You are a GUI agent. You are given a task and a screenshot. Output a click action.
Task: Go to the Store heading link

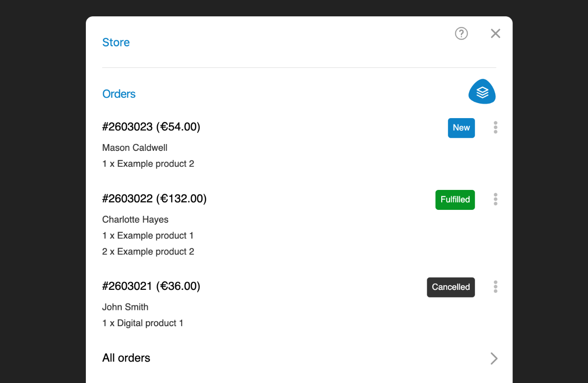click(116, 42)
